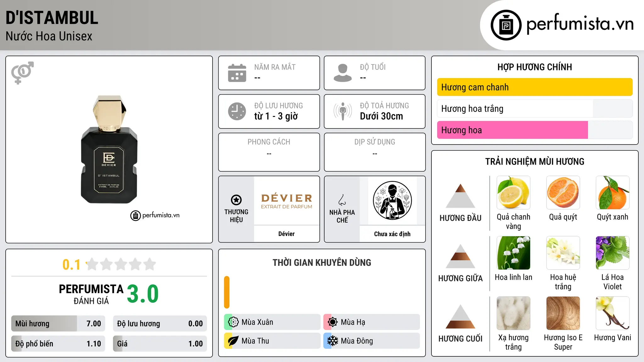Click the perfumista.vn logo icon in header
The height and width of the screenshot is (362, 644).
[506, 25]
